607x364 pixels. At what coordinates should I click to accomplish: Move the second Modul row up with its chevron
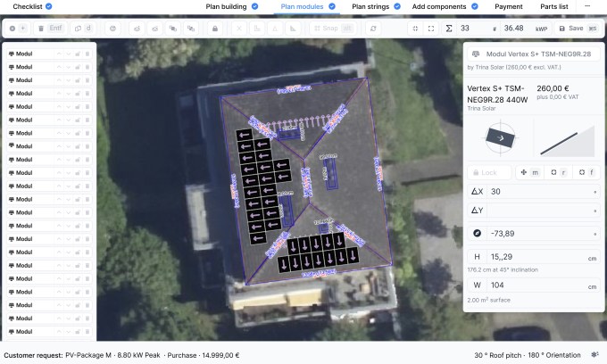click(x=59, y=67)
